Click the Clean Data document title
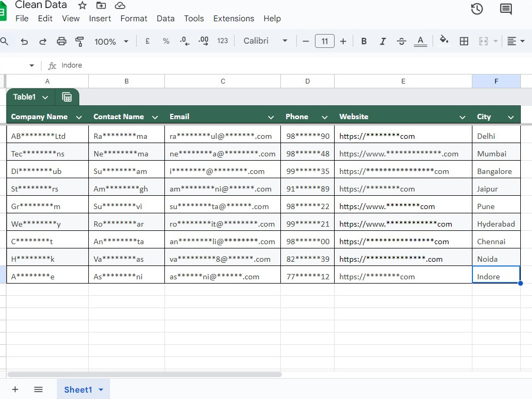 41,5
